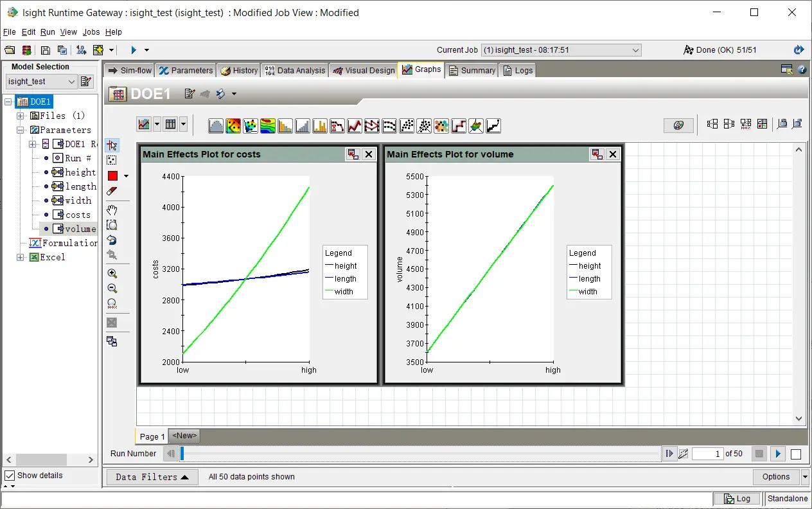Toggle the checkbox beside run playback controls

[x=796, y=454]
